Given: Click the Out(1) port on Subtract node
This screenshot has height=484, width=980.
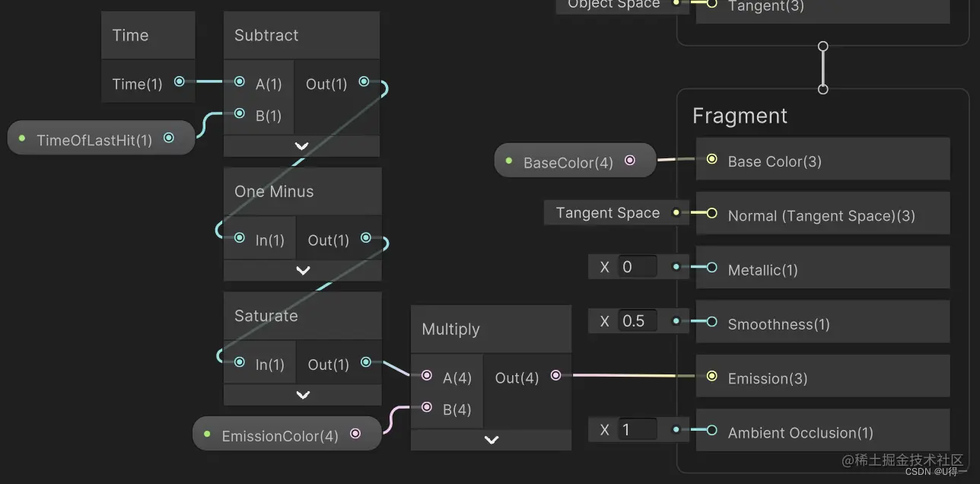Looking at the screenshot, I should click(x=364, y=81).
